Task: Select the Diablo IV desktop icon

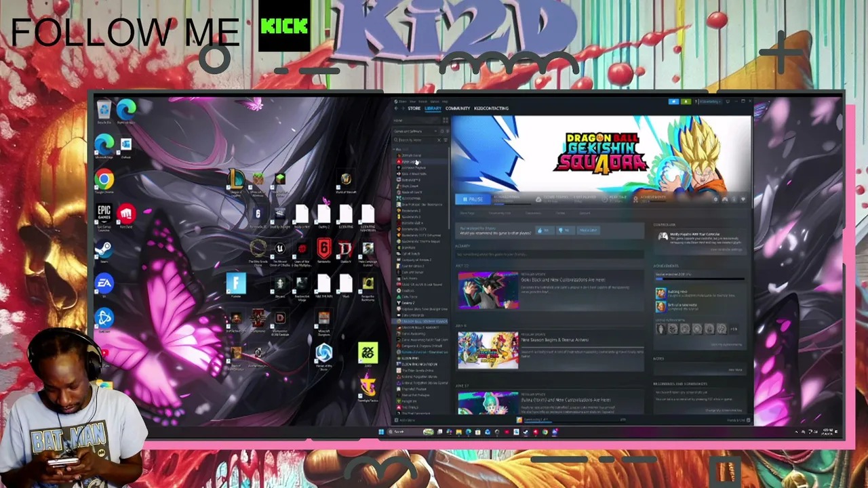Action: tap(346, 250)
